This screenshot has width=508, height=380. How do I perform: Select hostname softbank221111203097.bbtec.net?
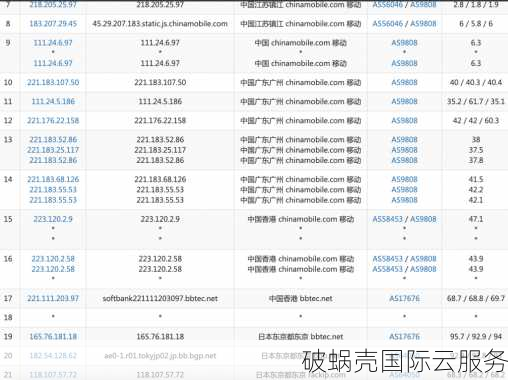pyautogui.click(x=160, y=298)
